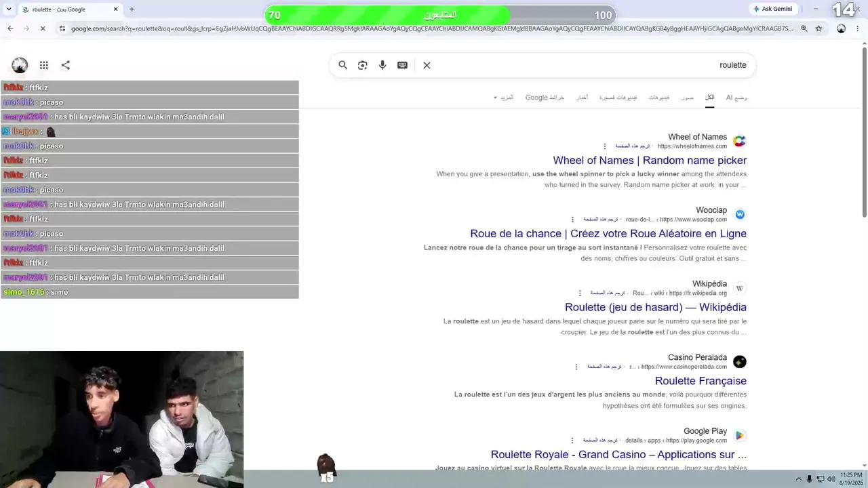Viewport: 868px width, 488px height.
Task: Click the search box containing roulette
Action: 542,65
